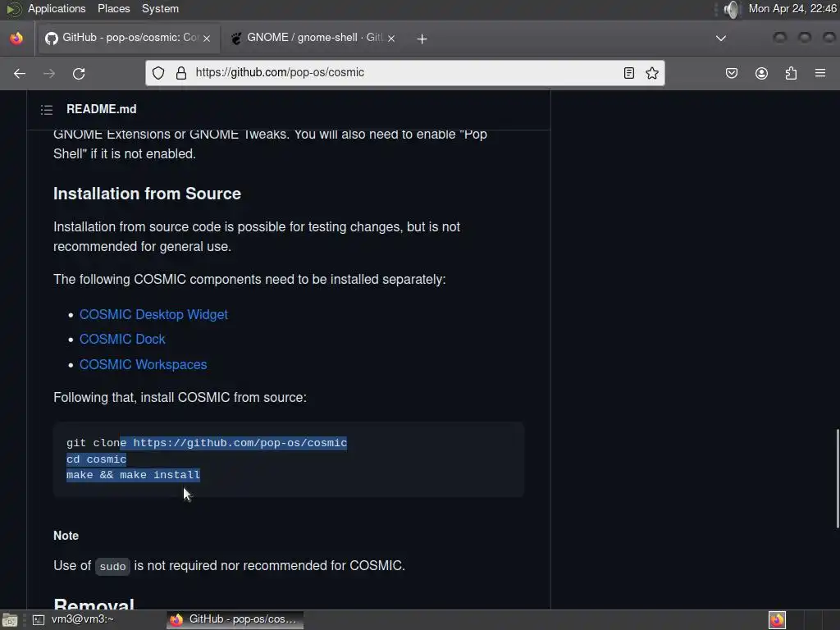Go back to the previous page

[x=20, y=73]
